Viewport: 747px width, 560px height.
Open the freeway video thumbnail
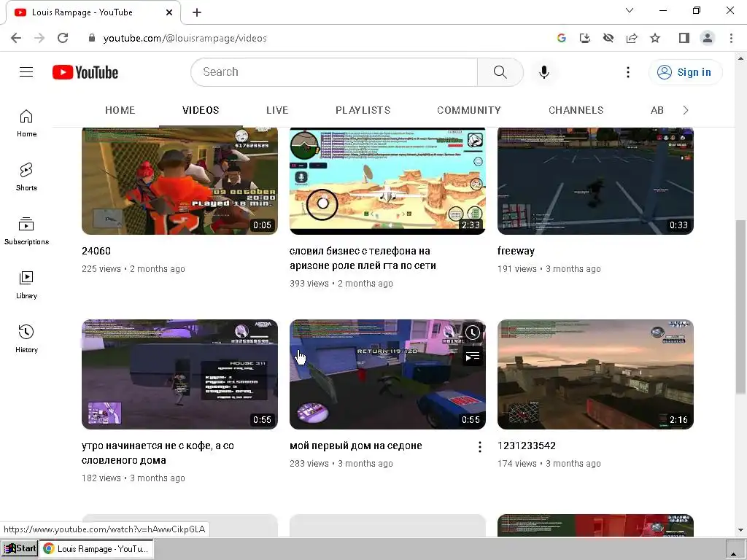click(595, 181)
